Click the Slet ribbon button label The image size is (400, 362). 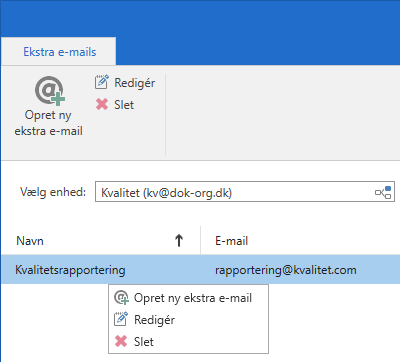point(124,105)
